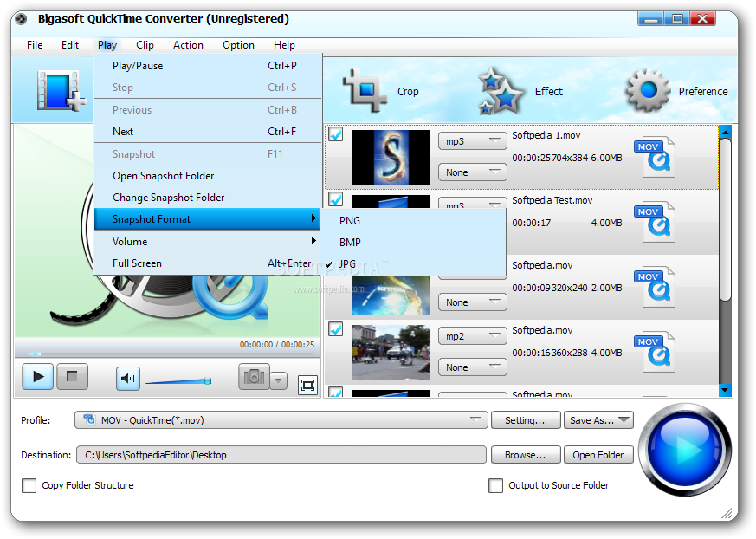Highlight Snapshot Format menu entry
The width and height of the screenshot is (756, 539).
pos(207,219)
